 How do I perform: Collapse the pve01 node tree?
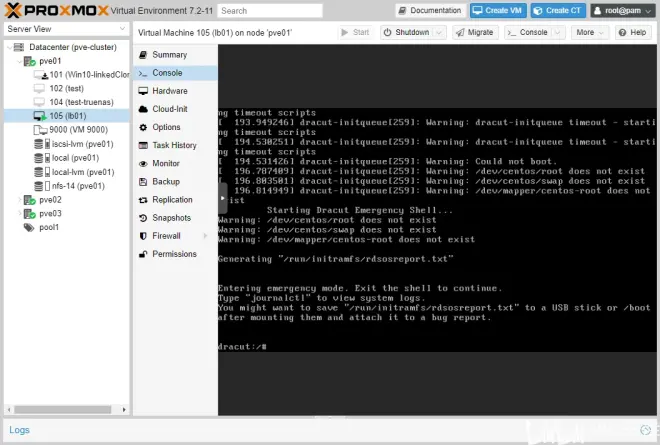click(19, 61)
